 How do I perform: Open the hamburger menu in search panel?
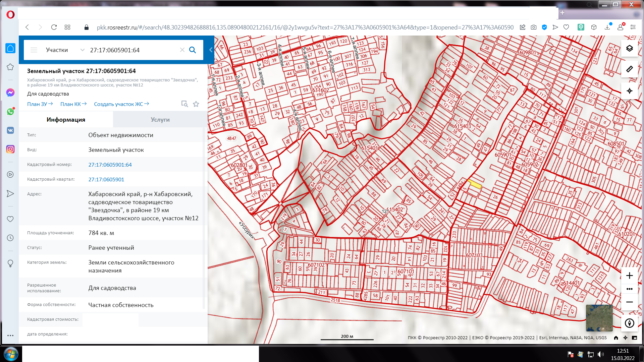[34, 50]
